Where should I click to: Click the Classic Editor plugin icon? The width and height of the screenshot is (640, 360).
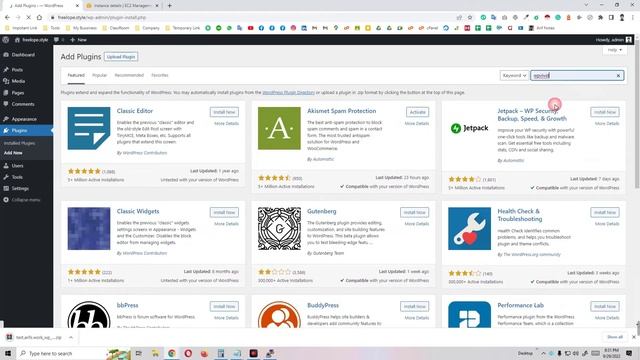tap(89, 128)
